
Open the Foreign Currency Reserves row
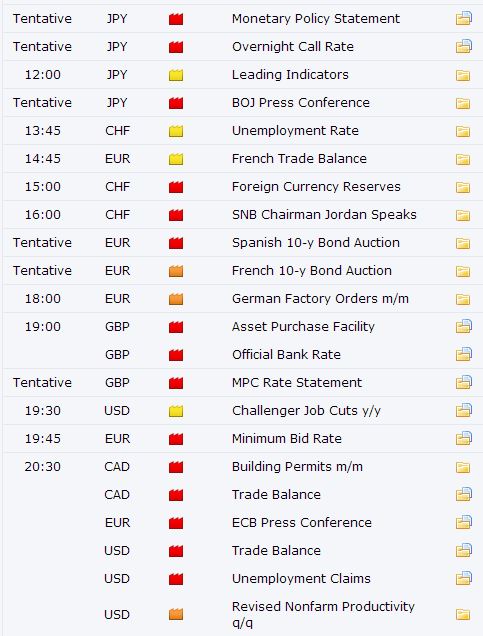coord(243,187)
